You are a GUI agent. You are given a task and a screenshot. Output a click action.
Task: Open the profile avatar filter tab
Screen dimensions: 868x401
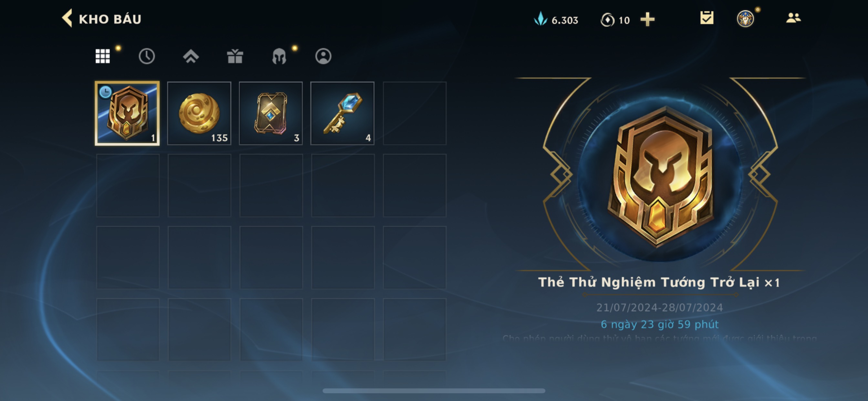point(323,56)
